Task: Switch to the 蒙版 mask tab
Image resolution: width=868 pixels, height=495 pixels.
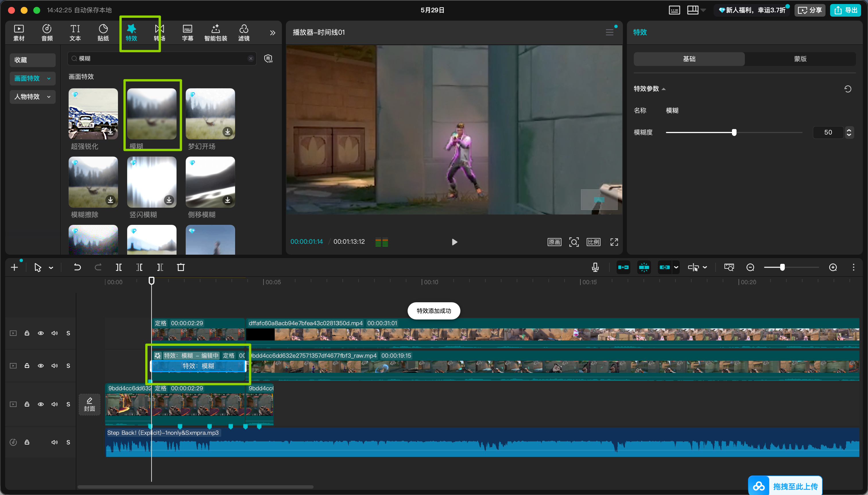Action: pyautogui.click(x=800, y=59)
